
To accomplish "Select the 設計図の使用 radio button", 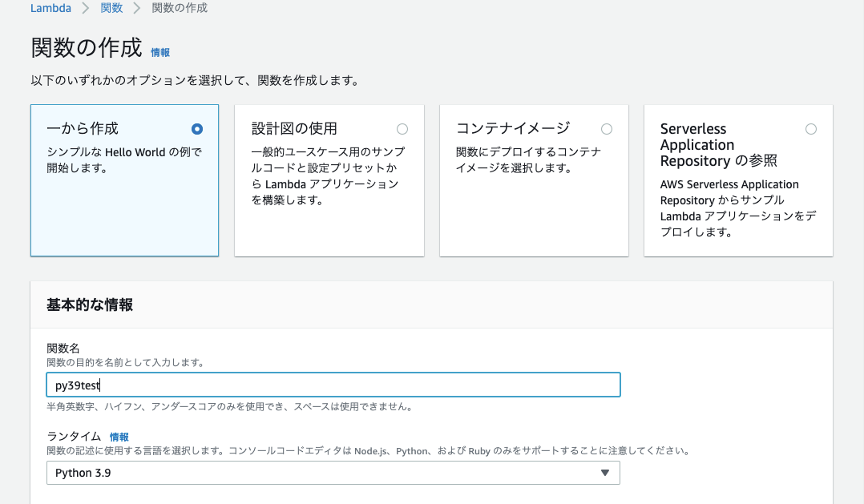I will 402,129.
